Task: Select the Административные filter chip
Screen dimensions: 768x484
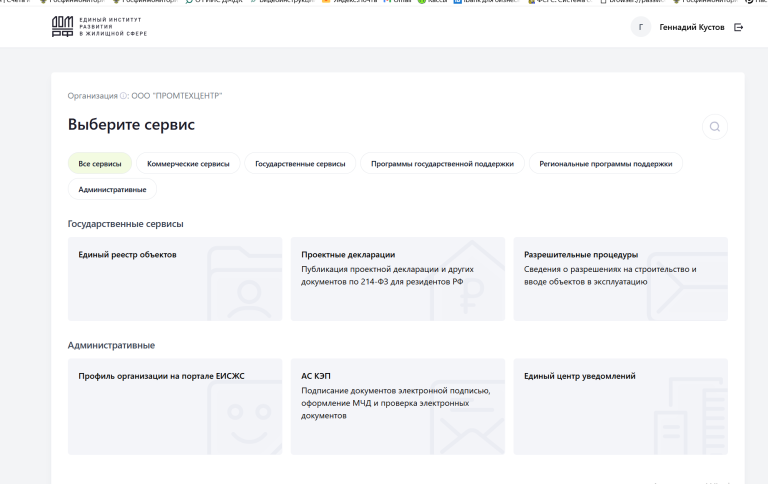Action: click(112, 190)
